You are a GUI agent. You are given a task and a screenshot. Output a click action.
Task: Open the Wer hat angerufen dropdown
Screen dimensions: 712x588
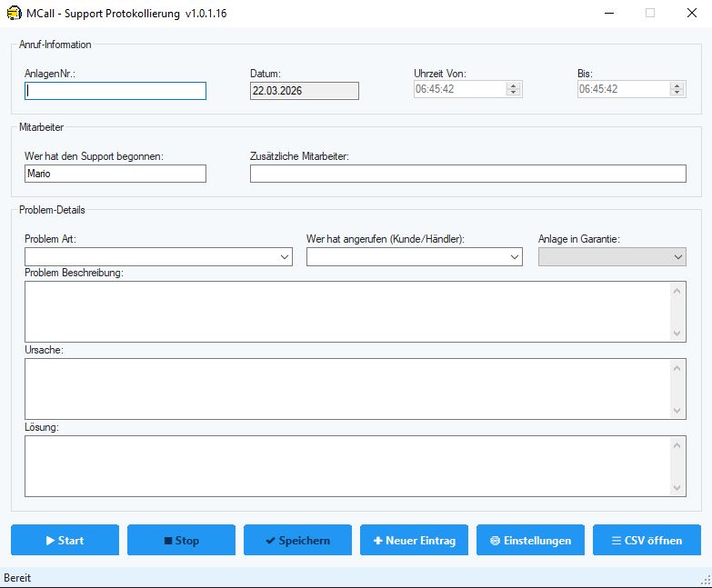click(x=515, y=257)
